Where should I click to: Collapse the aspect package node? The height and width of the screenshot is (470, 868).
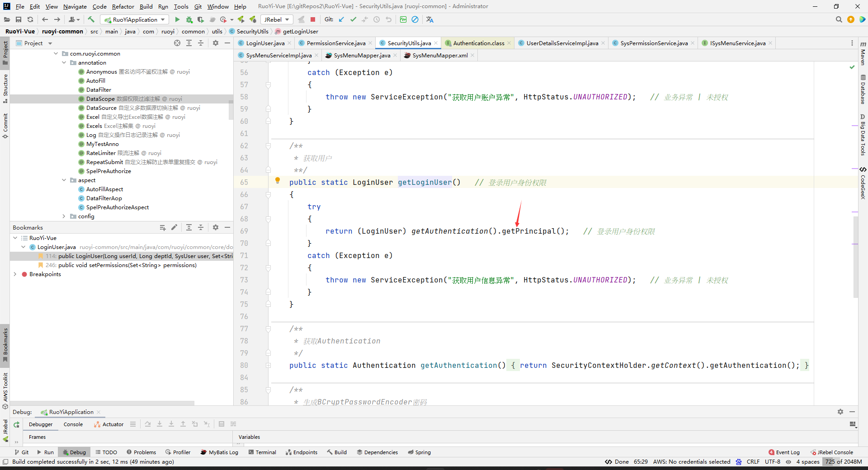coord(64,180)
